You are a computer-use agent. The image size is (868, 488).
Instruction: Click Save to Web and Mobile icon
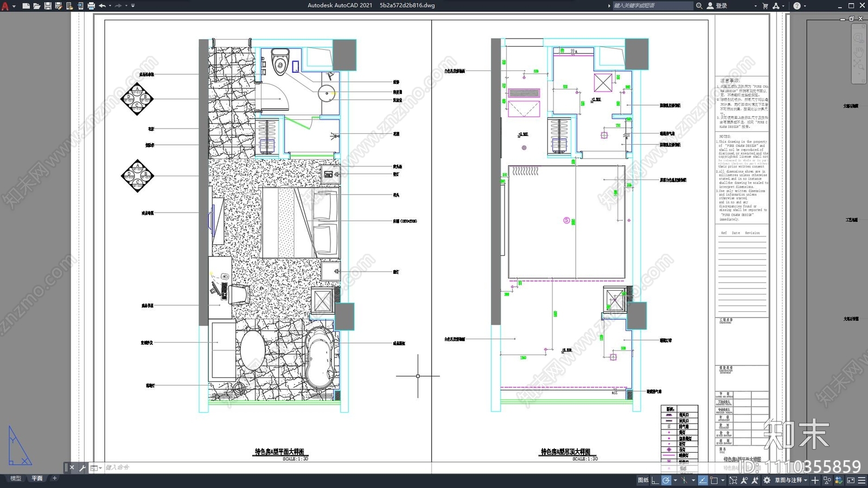click(x=80, y=5)
